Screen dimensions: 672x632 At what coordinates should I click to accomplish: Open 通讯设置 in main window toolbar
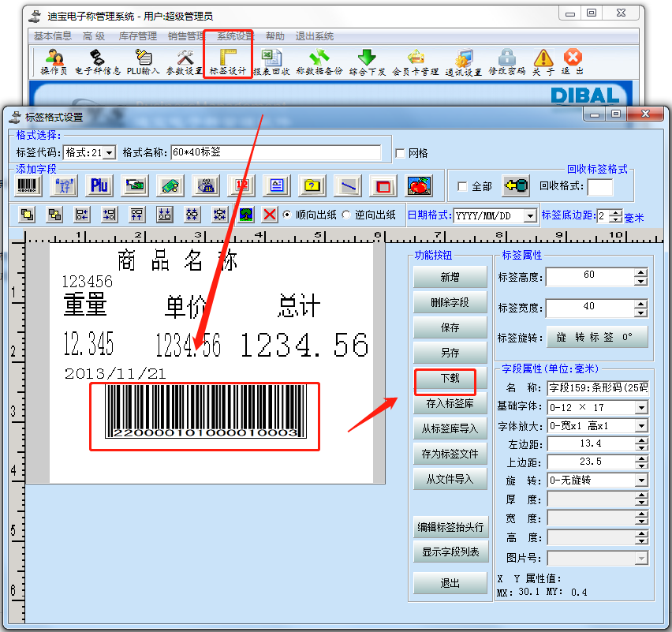[463, 62]
